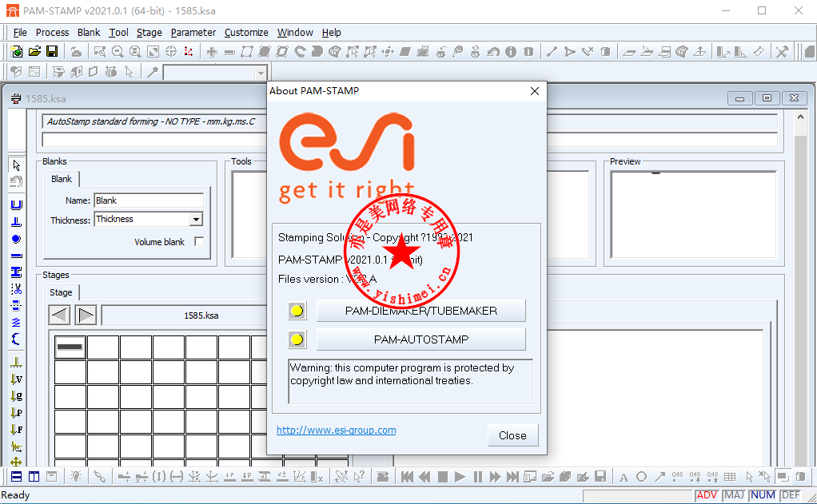Open the Parameter menu

(x=193, y=32)
